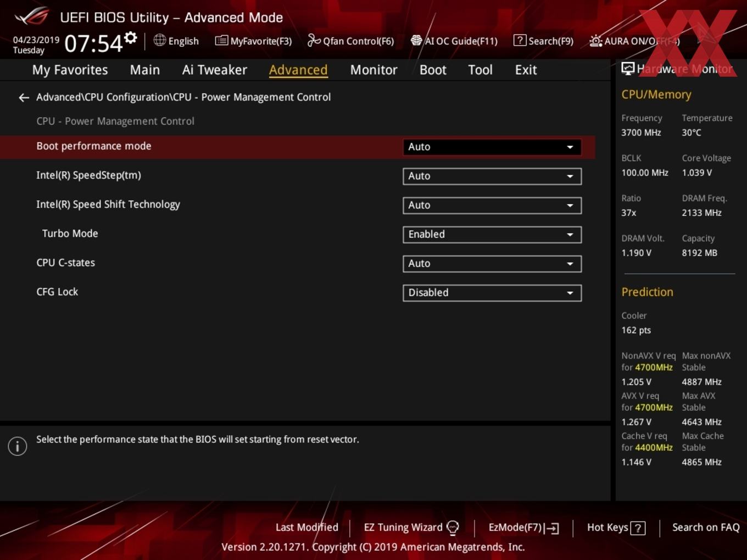The height and width of the screenshot is (560, 747).
Task: Click the Prediction heading
Action: [647, 292]
